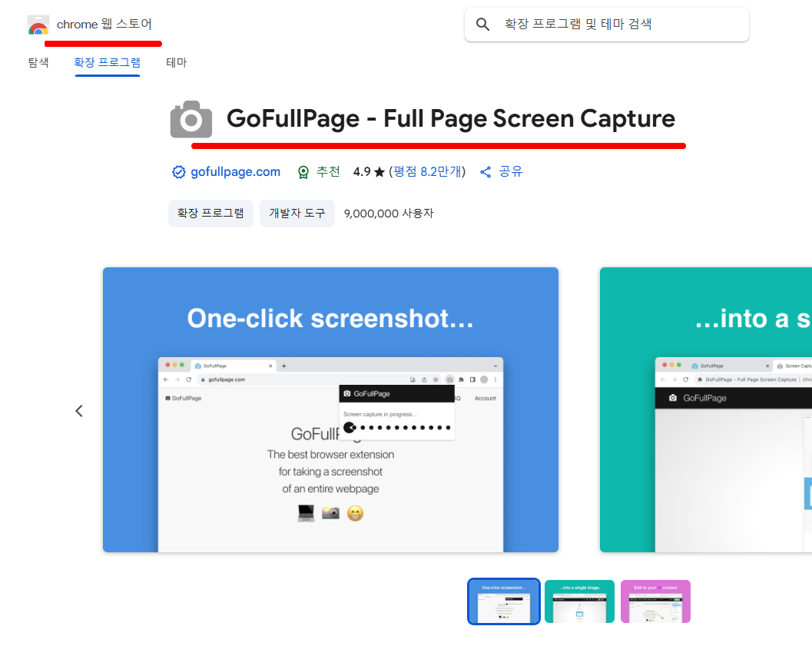Open the 탐색 tab
The width and height of the screenshot is (812, 646).
click(x=38, y=63)
